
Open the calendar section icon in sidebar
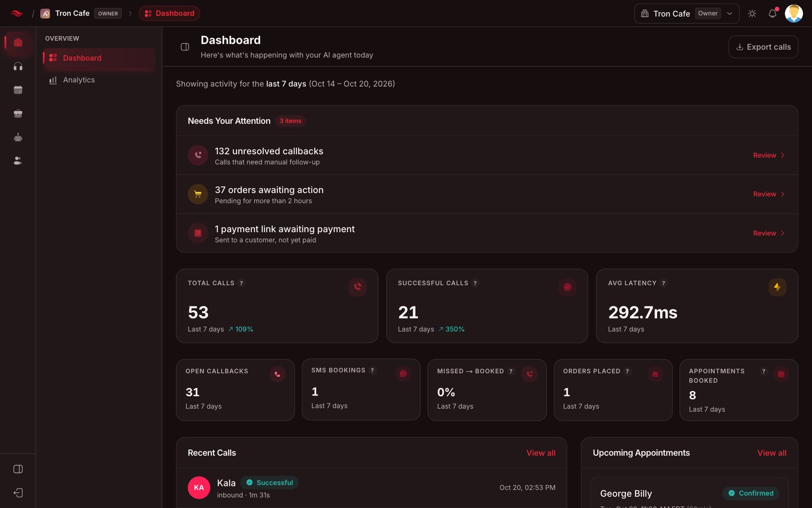(x=18, y=90)
